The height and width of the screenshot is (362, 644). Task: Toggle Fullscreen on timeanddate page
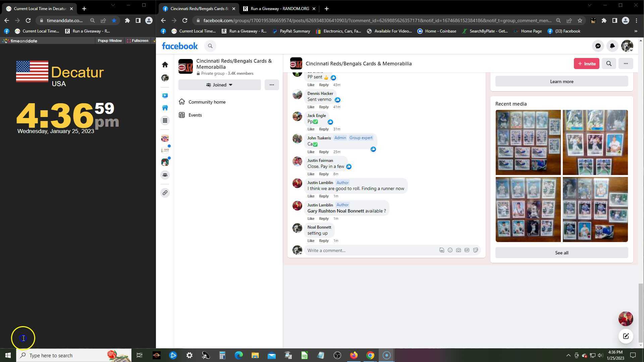coord(138,41)
